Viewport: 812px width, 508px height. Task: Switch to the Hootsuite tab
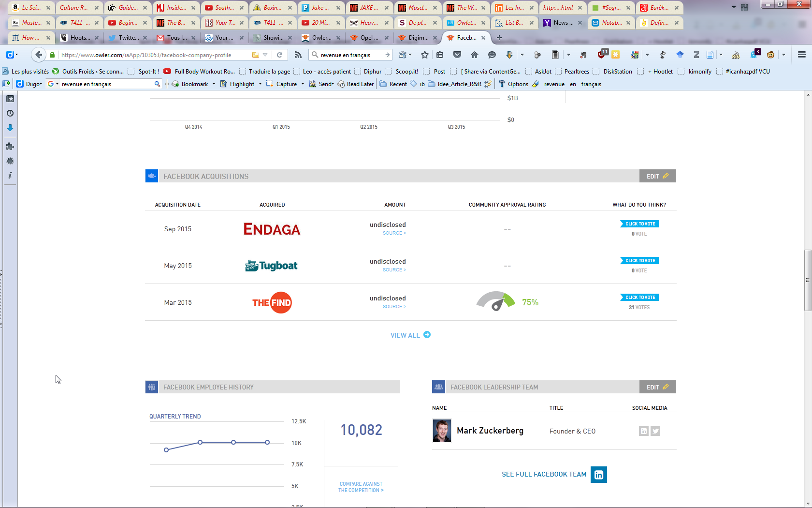tap(79, 37)
